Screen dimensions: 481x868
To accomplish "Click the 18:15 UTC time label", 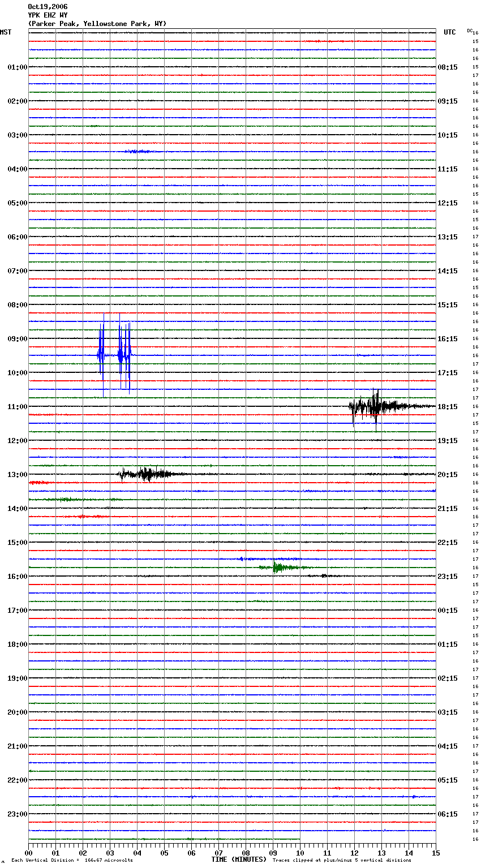I will tap(448, 407).
